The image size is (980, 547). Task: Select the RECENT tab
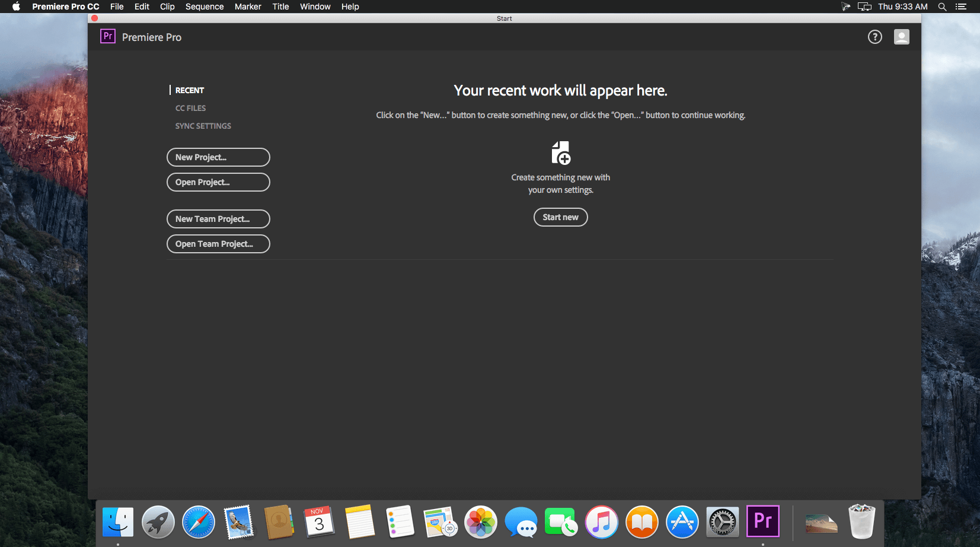coord(190,90)
